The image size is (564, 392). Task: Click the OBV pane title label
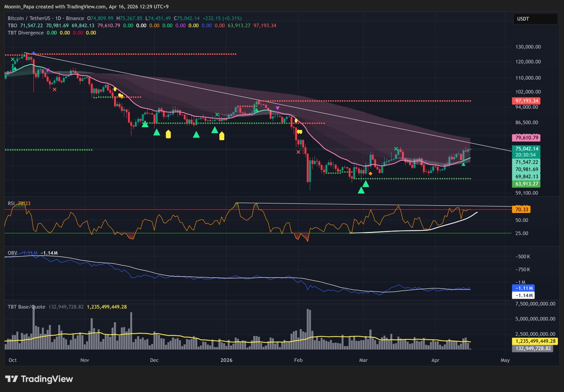pos(12,253)
